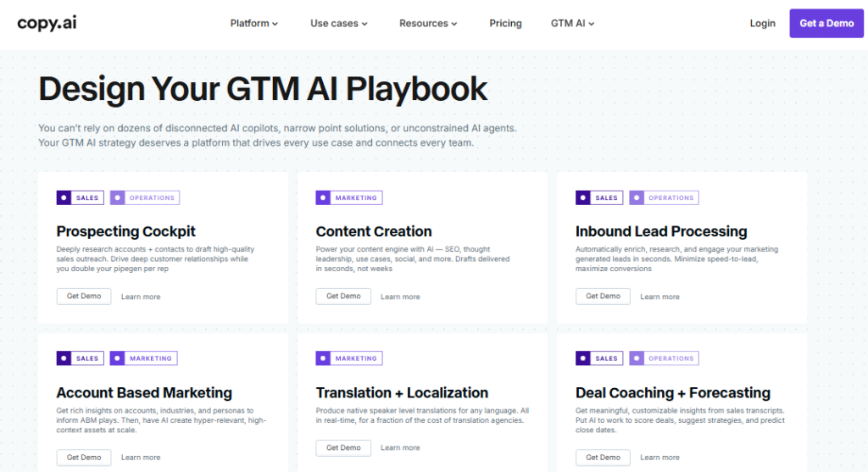Select the Operations tag on Prospecting Cockpit
The image size is (868, 472).
[x=144, y=197]
